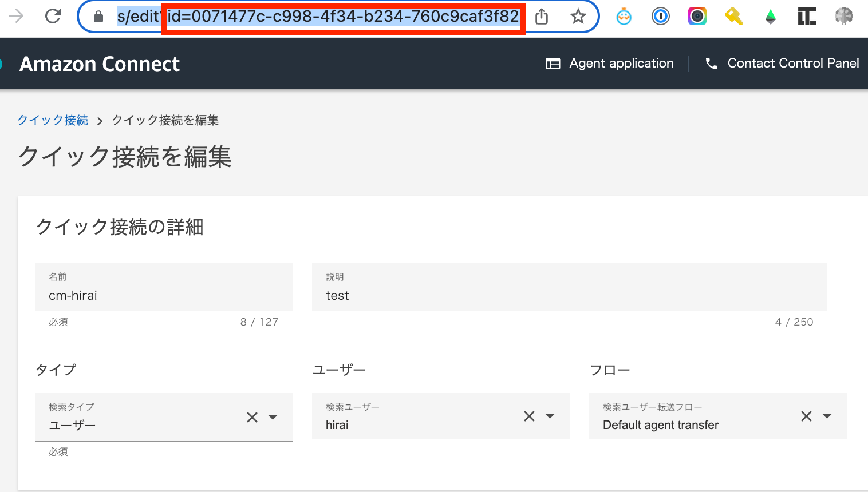868x492 pixels.
Task: Click the gray turkey extension icon
Action: point(843,16)
